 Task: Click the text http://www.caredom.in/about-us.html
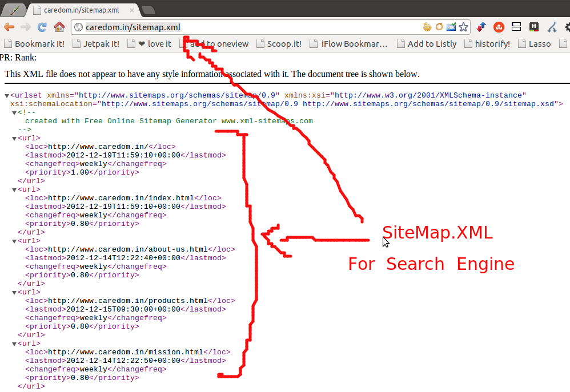[x=128, y=249]
